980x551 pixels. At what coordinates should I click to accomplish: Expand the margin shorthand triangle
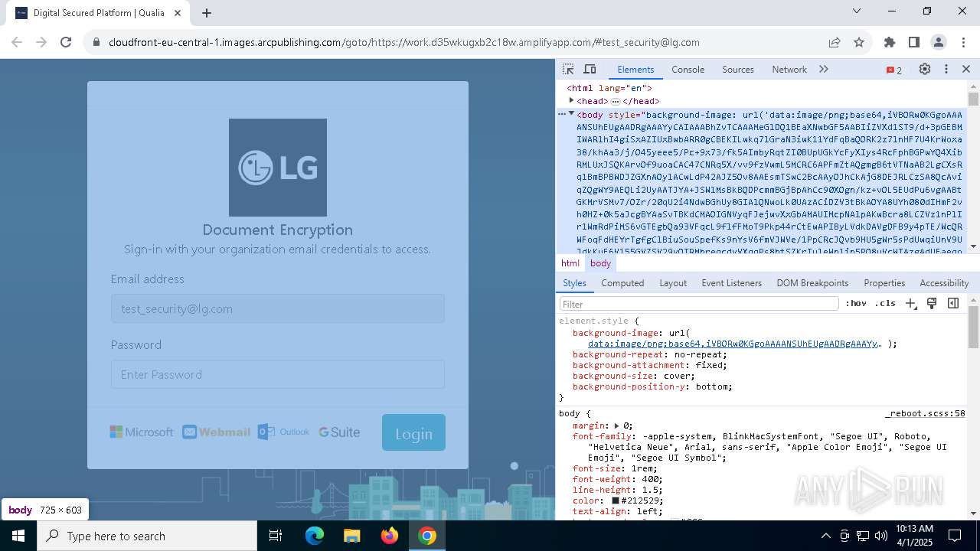pyautogui.click(x=616, y=425)
